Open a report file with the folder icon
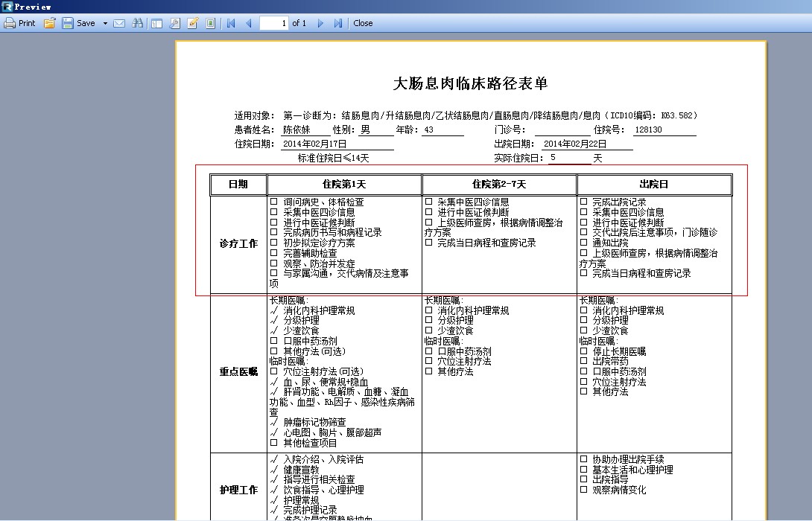The image size is (812, 521). [x=50, y=23]
